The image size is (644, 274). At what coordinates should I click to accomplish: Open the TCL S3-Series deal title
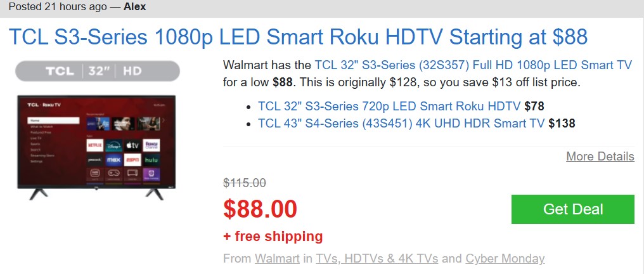[298, 37]
